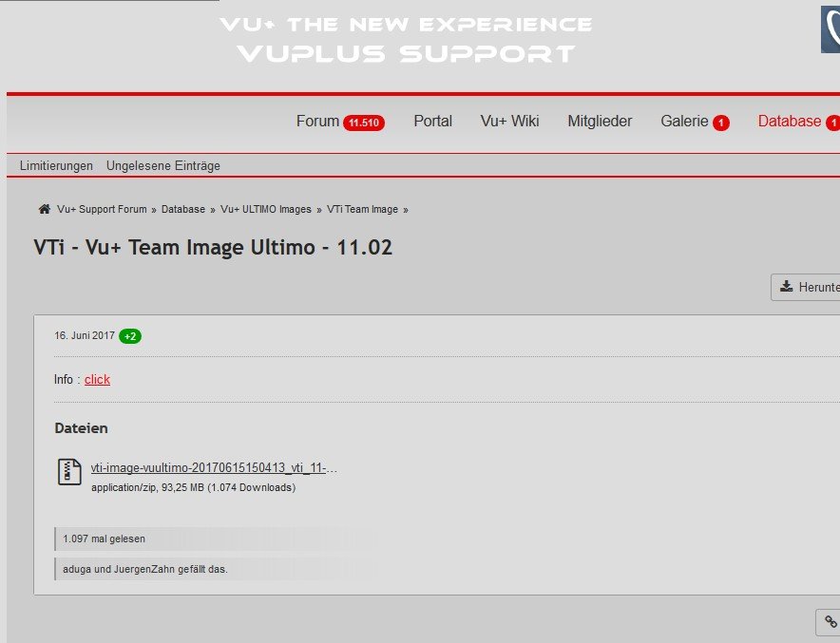The height and width of the screenshot is (643, 840).
Task: Click the zip file icon under Dateien
Action: (x=69, y=472)
